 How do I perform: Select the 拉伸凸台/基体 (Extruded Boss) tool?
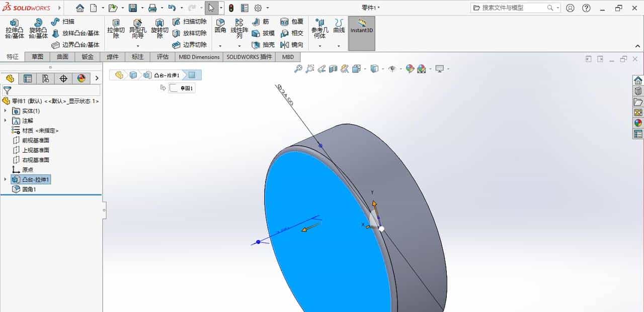[x=15, y=29]
